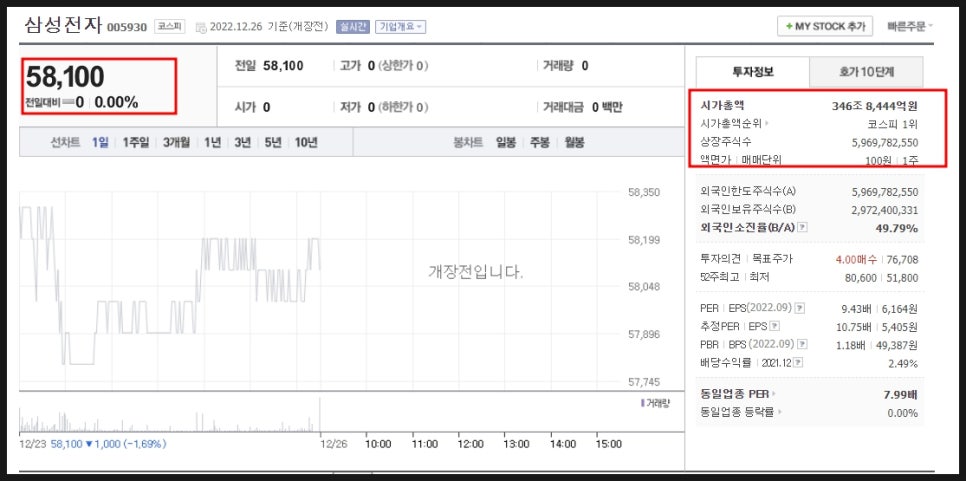966x481 pixels.
Task: Switch to the 투자정보 tab
Action: [753, 71]
